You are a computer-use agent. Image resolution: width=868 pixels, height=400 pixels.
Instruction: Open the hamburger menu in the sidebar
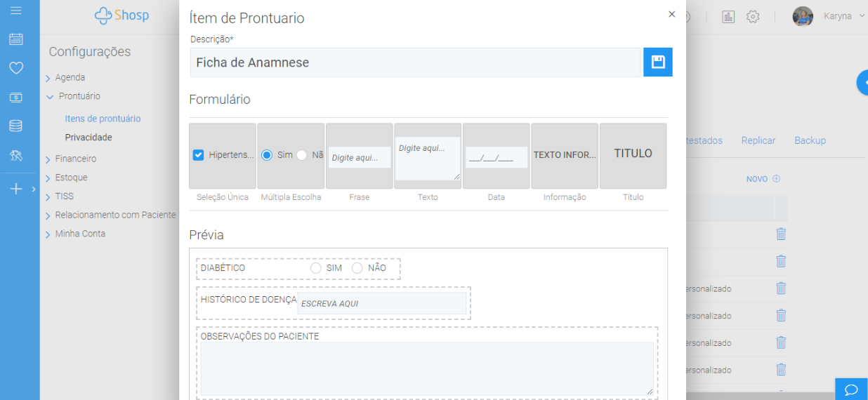(15, 10)
